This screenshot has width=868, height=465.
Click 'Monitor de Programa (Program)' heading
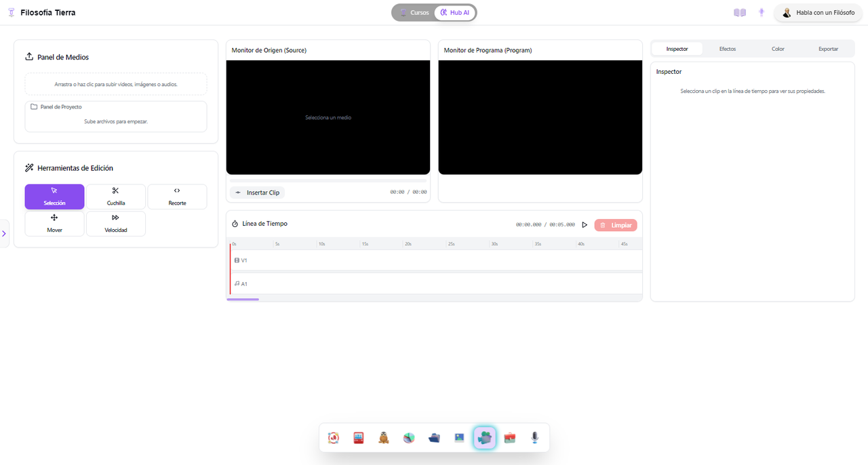pyautogui.click(x=488, y=50)
